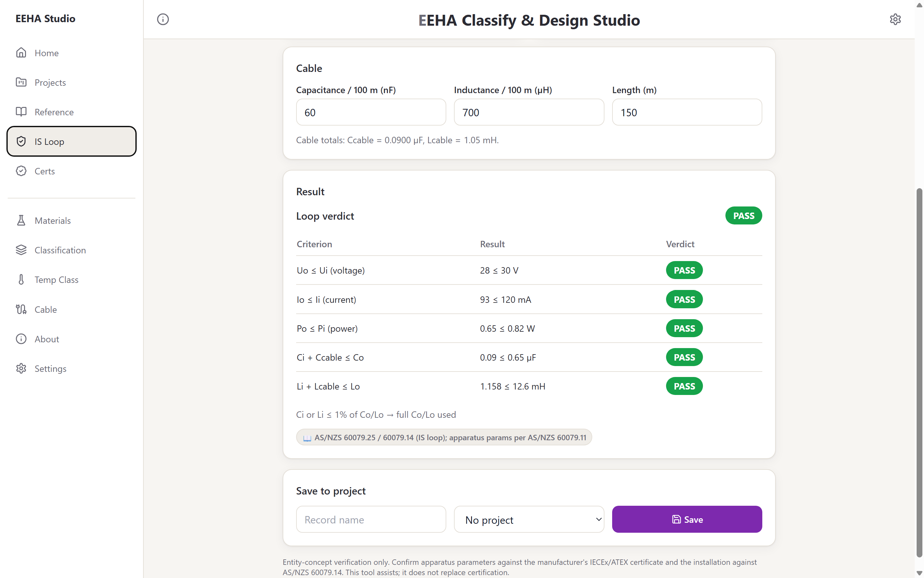This screenshot has height=578, width=924.
Task: Click the Record name input
Action: pos(371,519)
